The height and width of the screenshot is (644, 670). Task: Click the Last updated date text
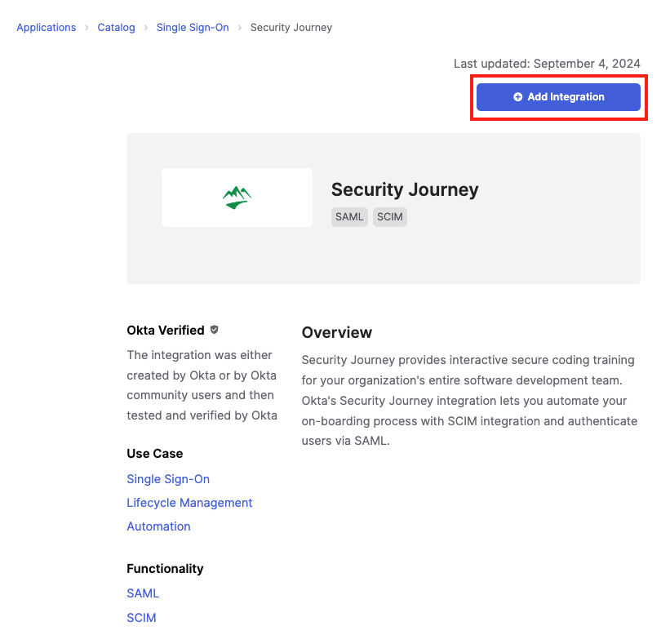(x=547, y=64)
